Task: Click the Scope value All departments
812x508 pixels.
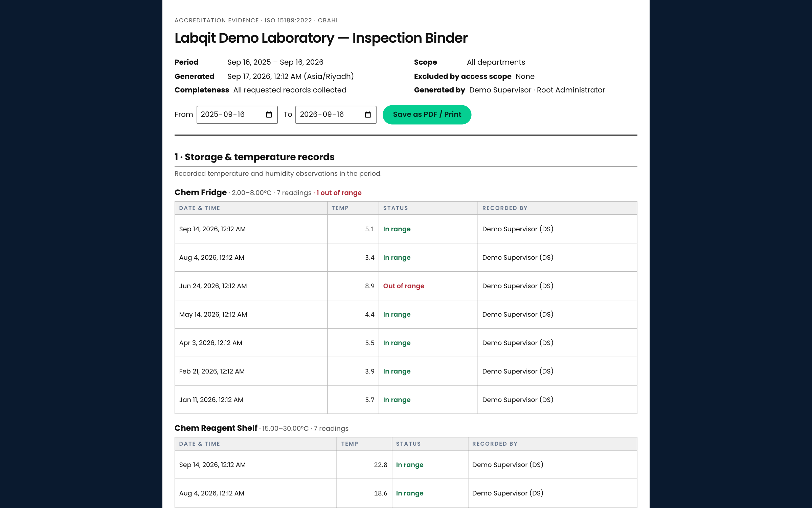Action: click(x=496, y=62)
